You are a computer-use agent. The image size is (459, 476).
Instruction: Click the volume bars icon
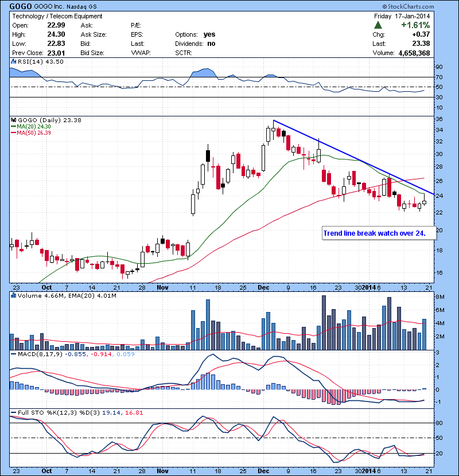(13, 295)
